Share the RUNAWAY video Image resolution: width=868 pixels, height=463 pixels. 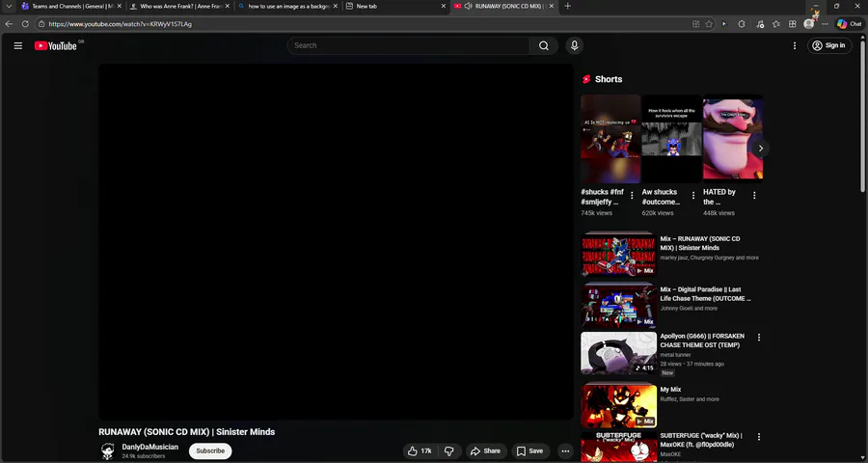click(x=485, y=450)
